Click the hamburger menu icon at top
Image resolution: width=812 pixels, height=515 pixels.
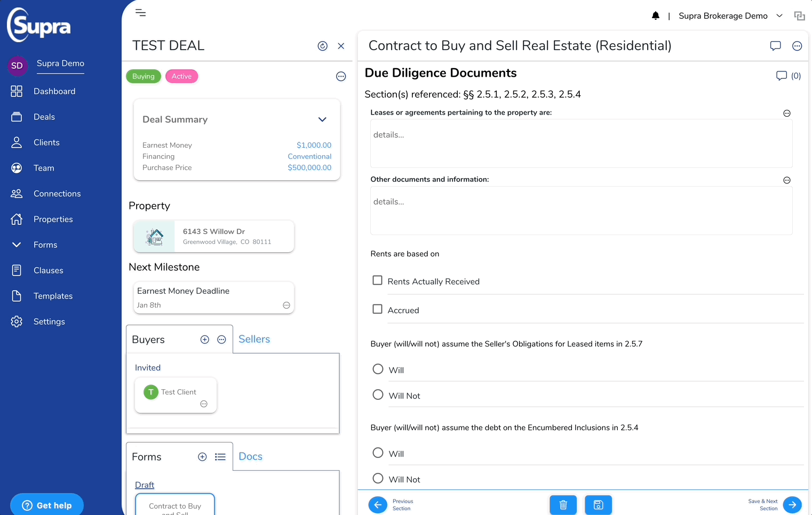(x=140, y=13)
